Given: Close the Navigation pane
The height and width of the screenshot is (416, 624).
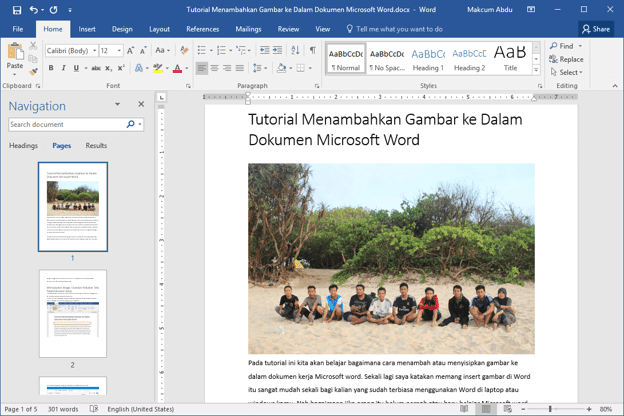Looking at the screenshot, I should pos(141,104).
